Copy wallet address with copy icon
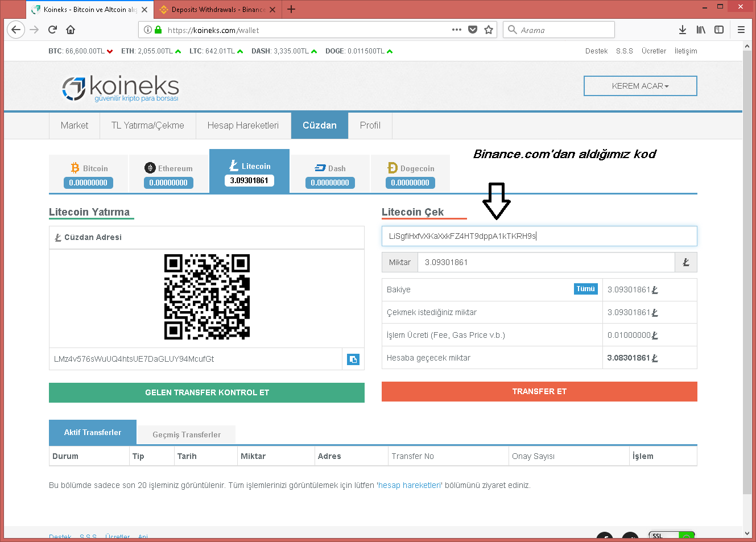Image resolution: width=756 pixels, height=542 pixels. (x=353, y=359)
